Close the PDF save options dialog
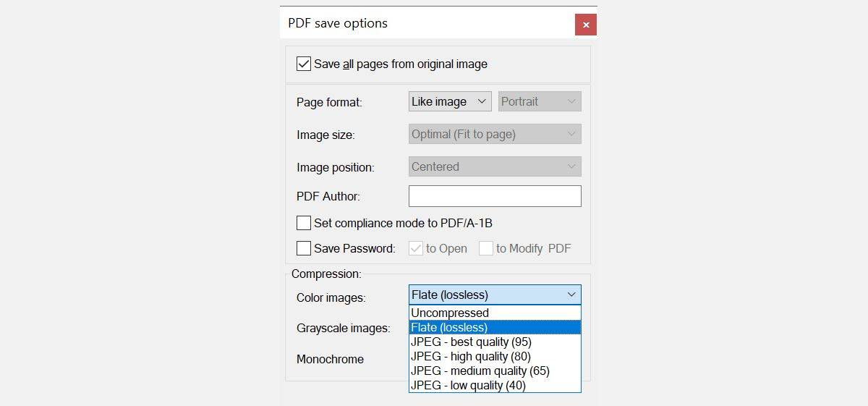 click(585, 25)
